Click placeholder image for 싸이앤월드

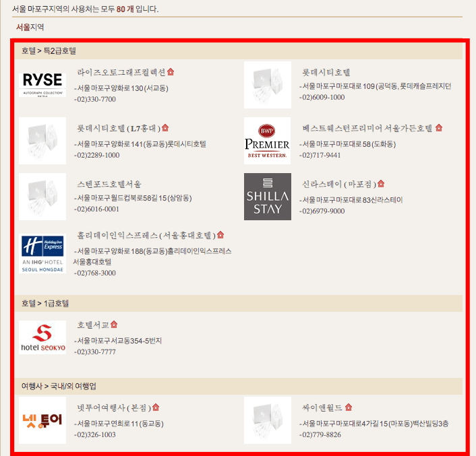coord(268,420)
